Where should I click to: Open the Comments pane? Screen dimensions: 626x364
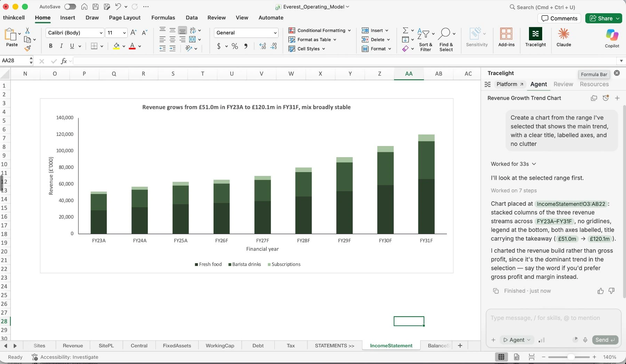559,18
